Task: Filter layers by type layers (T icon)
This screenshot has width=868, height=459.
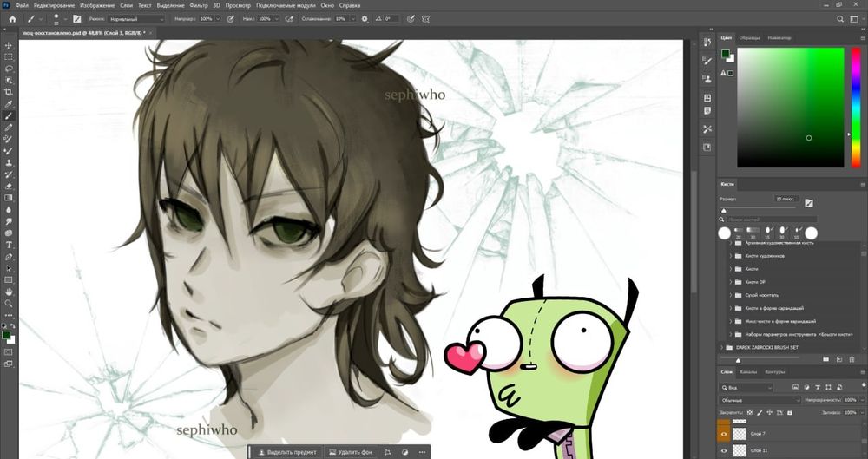Action: coord(818,388)
